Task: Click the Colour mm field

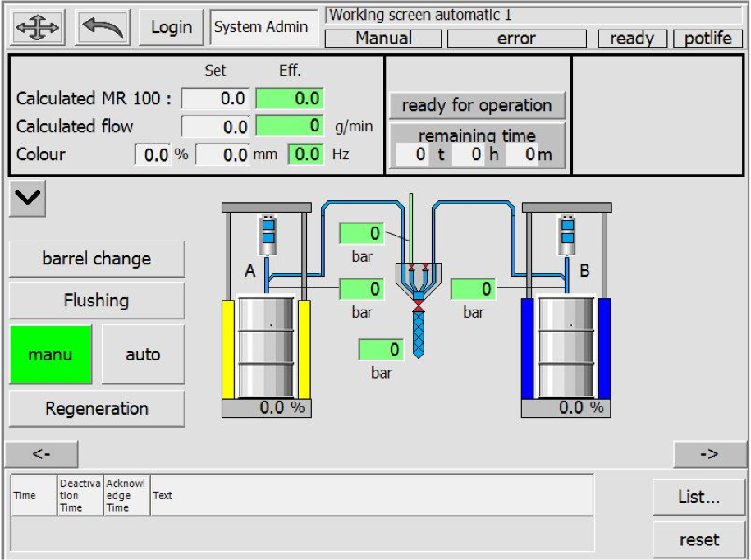Action: (222, 154)
